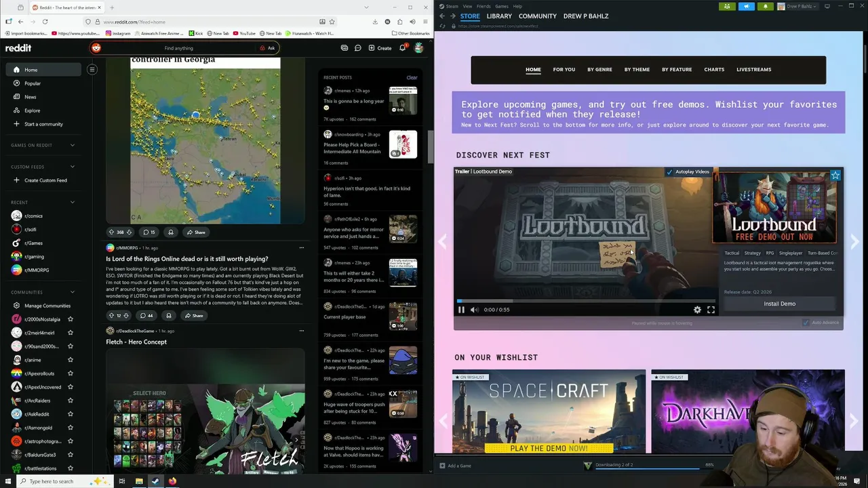
Task: Open Steam View menu
Action: [467, 6]
